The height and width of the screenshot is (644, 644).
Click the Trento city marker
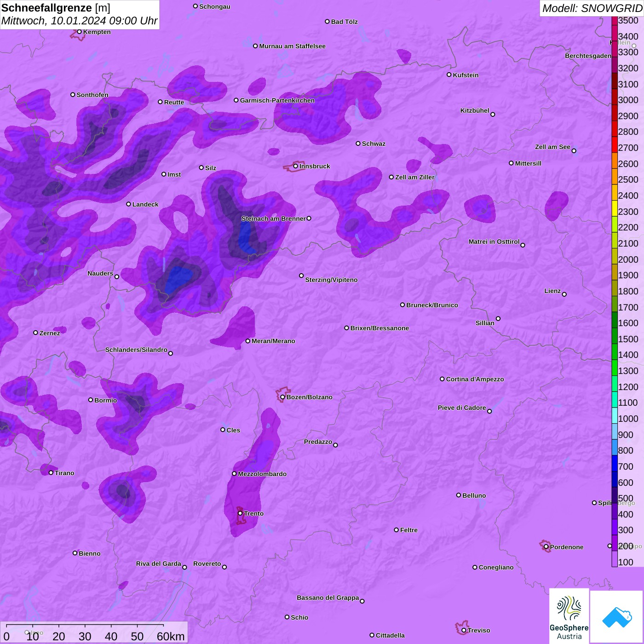click(x=240, y=513)
